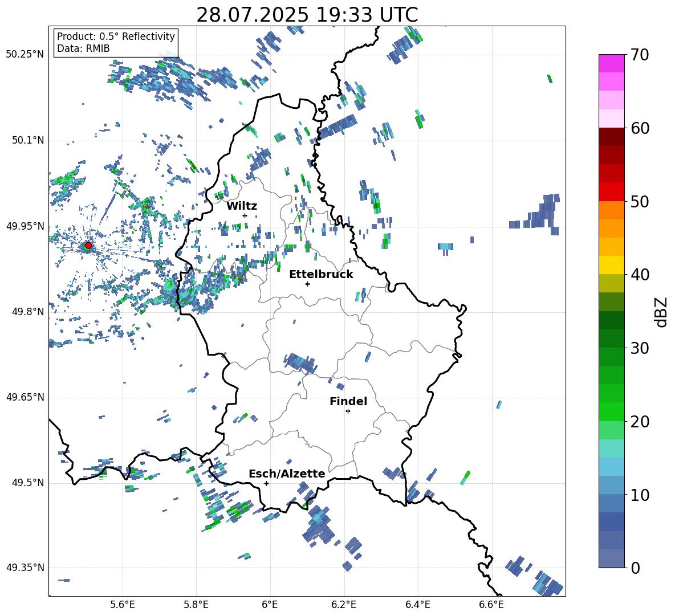
Task: Click the colorbar tick label 60
Action: pyautogui.click(x=639, y=128)
